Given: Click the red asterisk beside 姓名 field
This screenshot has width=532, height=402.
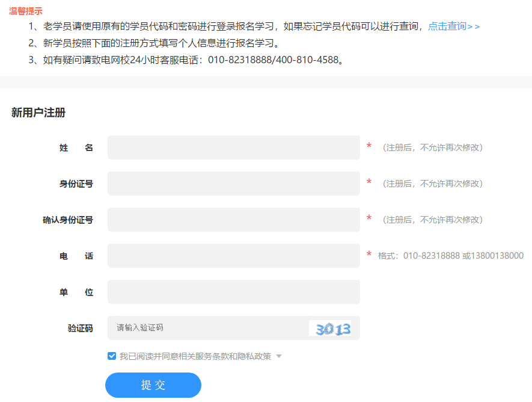Looking at the screenshot, I should click(x=369, y=147).
